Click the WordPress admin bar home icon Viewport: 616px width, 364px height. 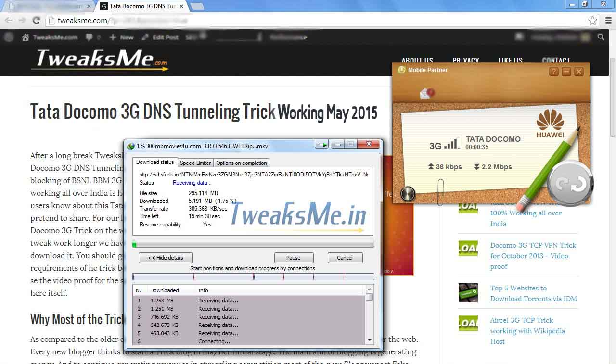pyautogui.click(x=26, y=37)
